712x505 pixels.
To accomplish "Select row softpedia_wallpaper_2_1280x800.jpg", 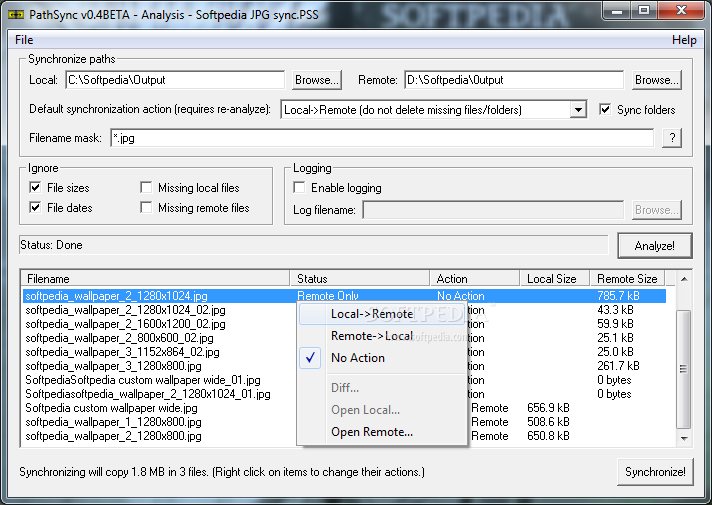I will pyautogui.click(x=344, y=436).
